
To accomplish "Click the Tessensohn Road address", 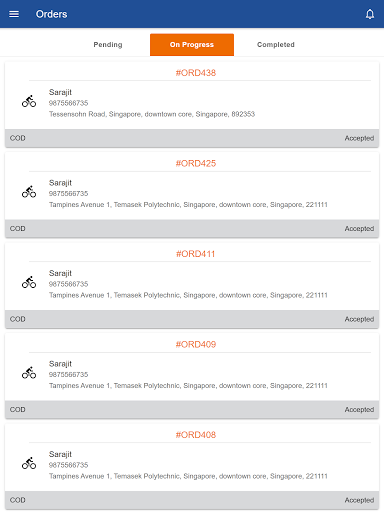I will click(x=152, y=114).
